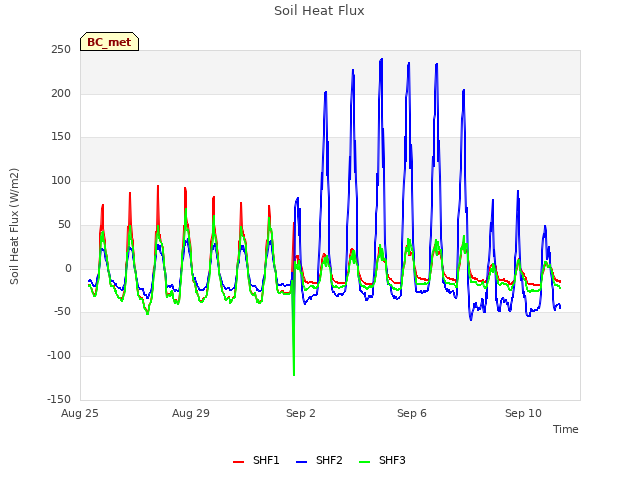Click the 0 y-axis tick label
Screen dimensions: 640x480
[x=68, y=269]
